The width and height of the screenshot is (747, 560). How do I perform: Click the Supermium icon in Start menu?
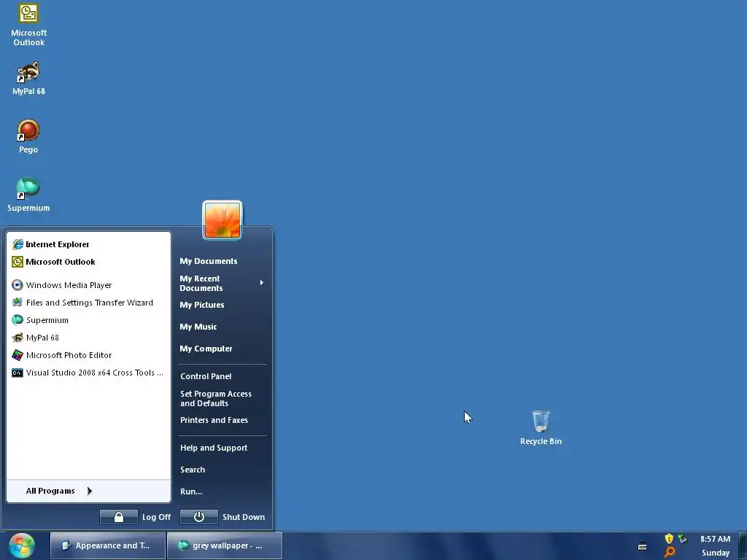(x=18, y=320)
